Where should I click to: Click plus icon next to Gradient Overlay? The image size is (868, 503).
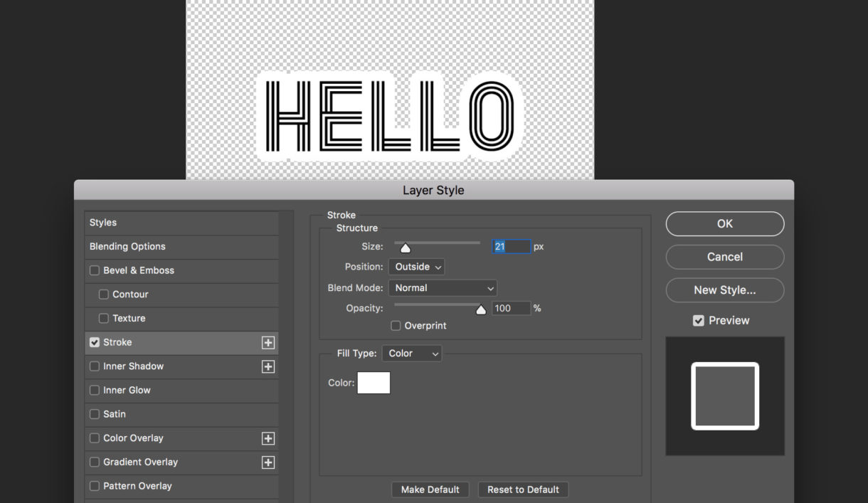click(268, 462)
